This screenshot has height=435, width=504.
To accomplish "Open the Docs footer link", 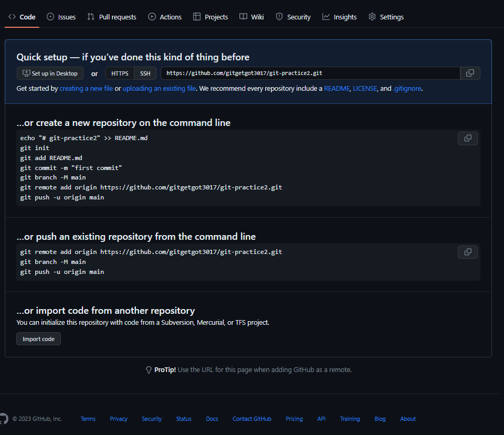I will [212, 419].
